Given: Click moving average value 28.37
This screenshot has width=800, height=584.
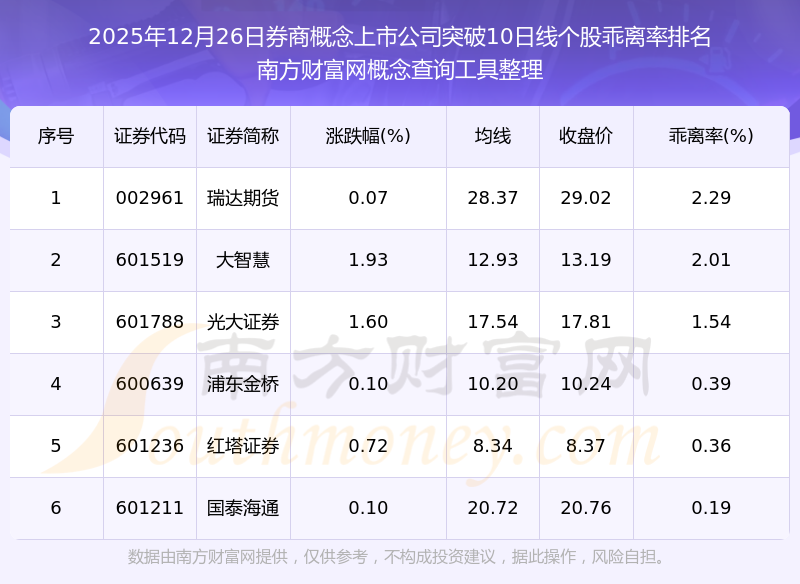Looking at the screenshot, I should pyautogui.click(x=493, y=198).
